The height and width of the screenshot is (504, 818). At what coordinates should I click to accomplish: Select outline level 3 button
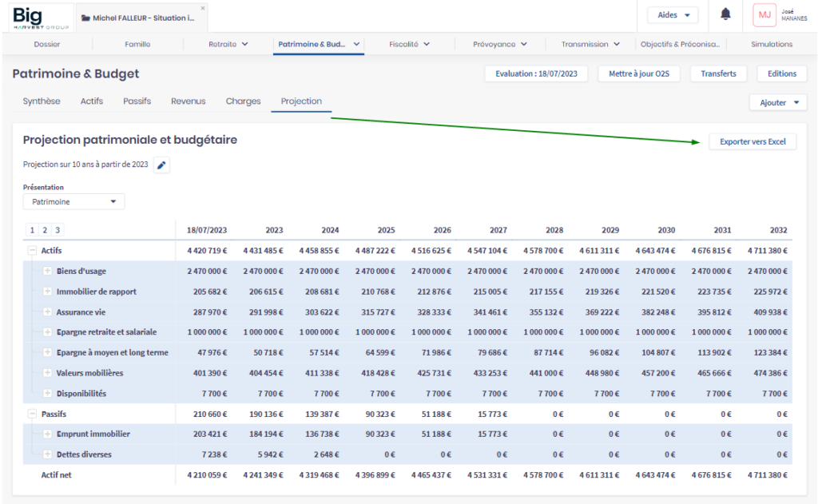pyautogui.click(x=57, y=230)
